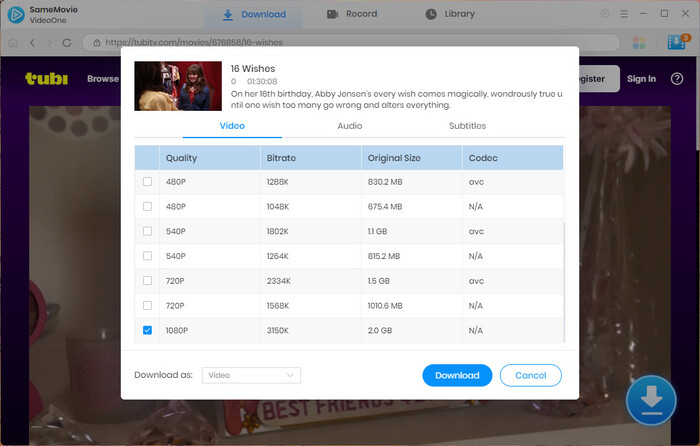Expand the Download as Video dropdown

click(251, 375)
